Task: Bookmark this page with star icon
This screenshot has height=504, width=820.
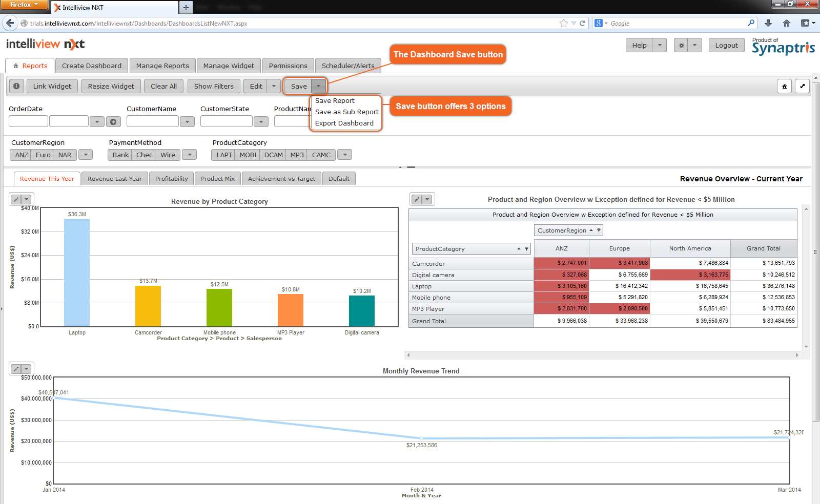Action: 563,23
